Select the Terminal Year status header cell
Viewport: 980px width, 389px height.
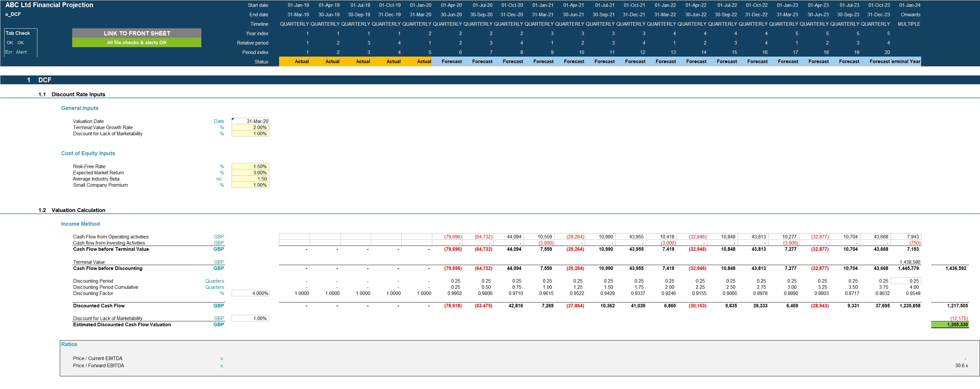[x=906, y=61]
